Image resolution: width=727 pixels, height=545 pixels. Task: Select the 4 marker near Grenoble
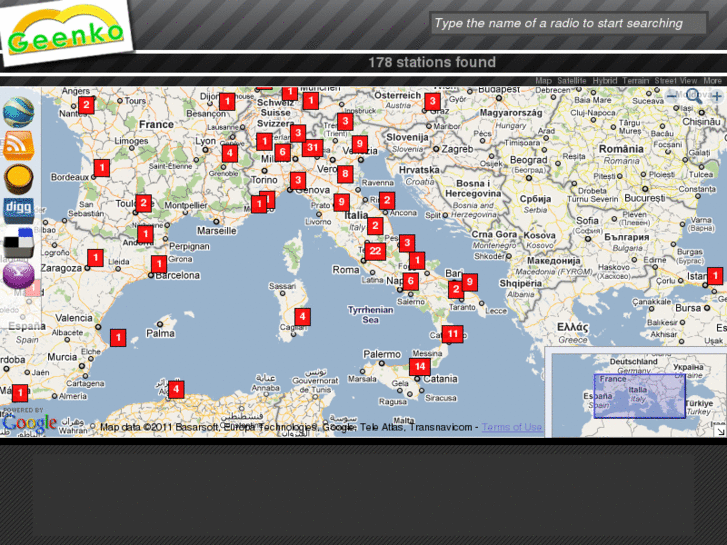(x=230, y=153)
